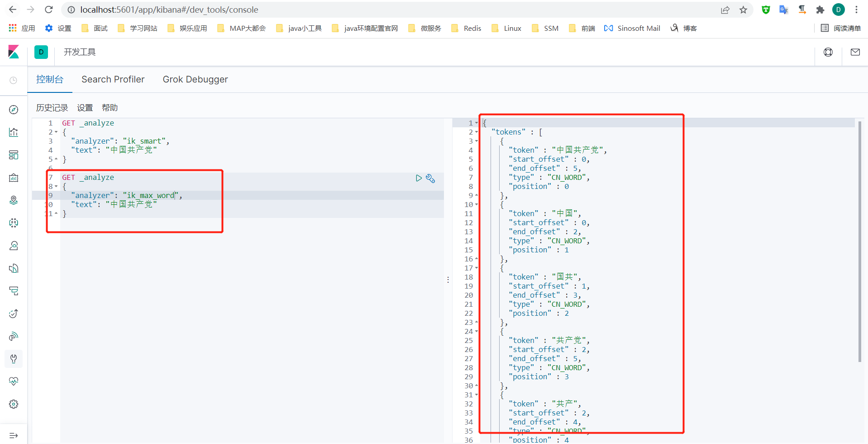The height and width of the screenshot is (444, 868).
Task: Open Canvas icon in sidebar
Action: coord(14,178)
